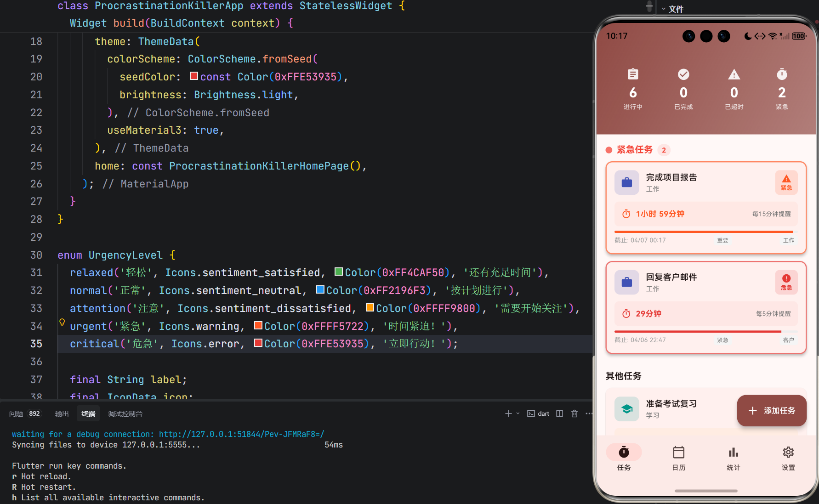Click the UrgencyLevel enum name on line 30
Screen dimensions: 819x504
(x=125, y=255)
